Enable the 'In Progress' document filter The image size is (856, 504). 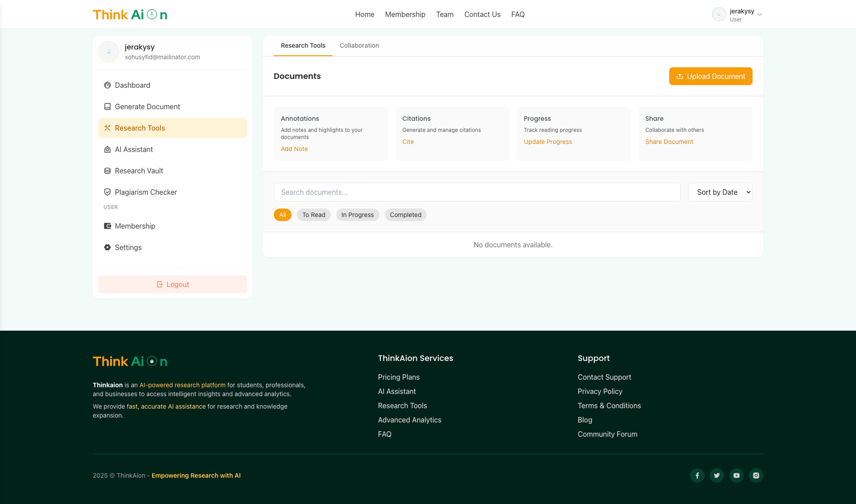(357, 214)
